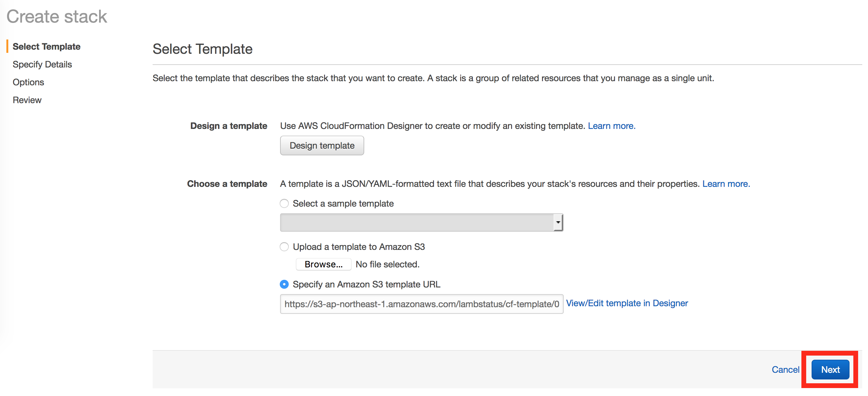Click the 'Create stack' page title
The height and width of the screenshot is (396, 868).
(57, 17)
